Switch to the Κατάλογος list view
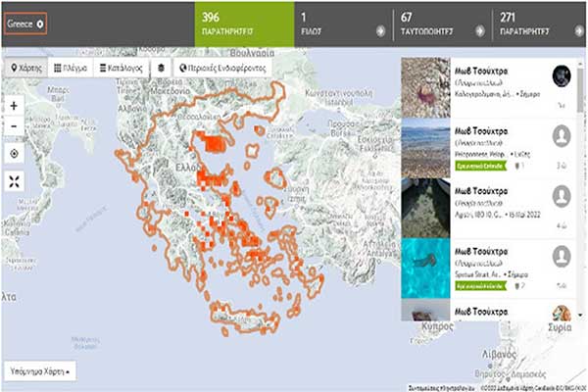Viewport: 588px width, 392px height. [x=122, y=69]
